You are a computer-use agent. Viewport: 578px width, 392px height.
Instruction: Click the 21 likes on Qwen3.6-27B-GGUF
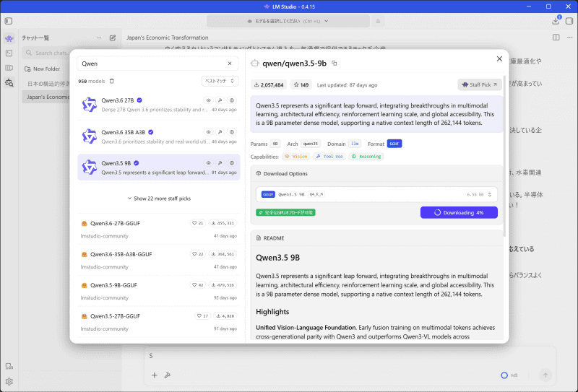point(198,223)
